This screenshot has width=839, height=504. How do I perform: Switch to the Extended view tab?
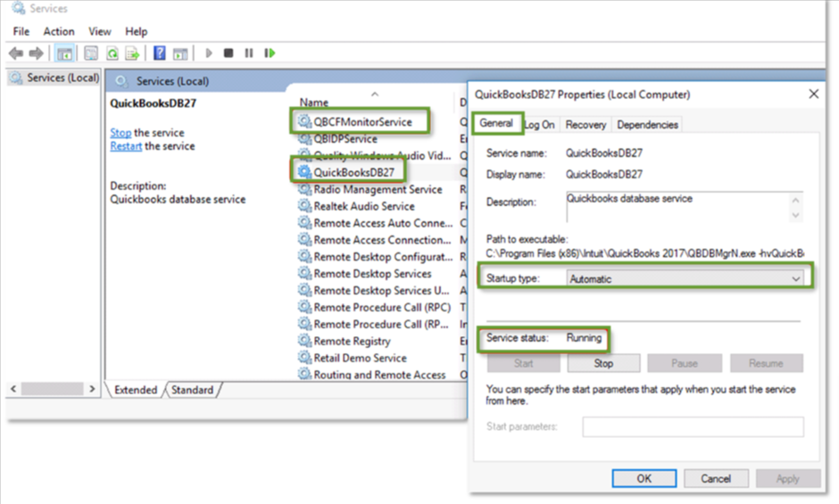136,390
